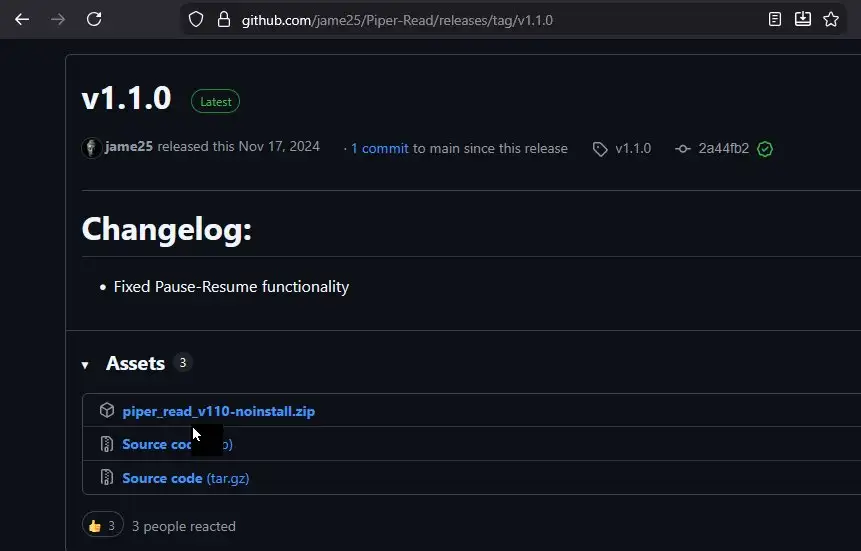Download piper_read_v110-noinstall.zip
861x551 pixels.
[x=218, y=411]
